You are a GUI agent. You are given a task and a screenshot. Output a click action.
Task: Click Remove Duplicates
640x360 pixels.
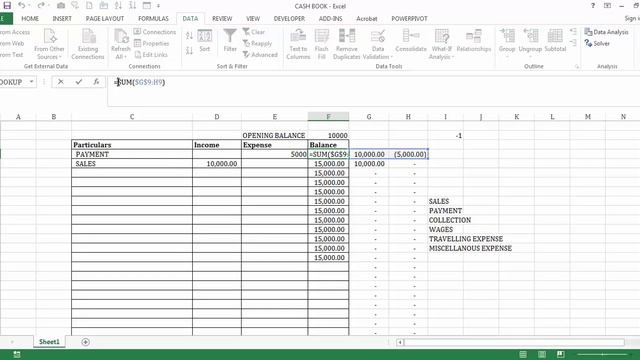click(x=347, y=44)
